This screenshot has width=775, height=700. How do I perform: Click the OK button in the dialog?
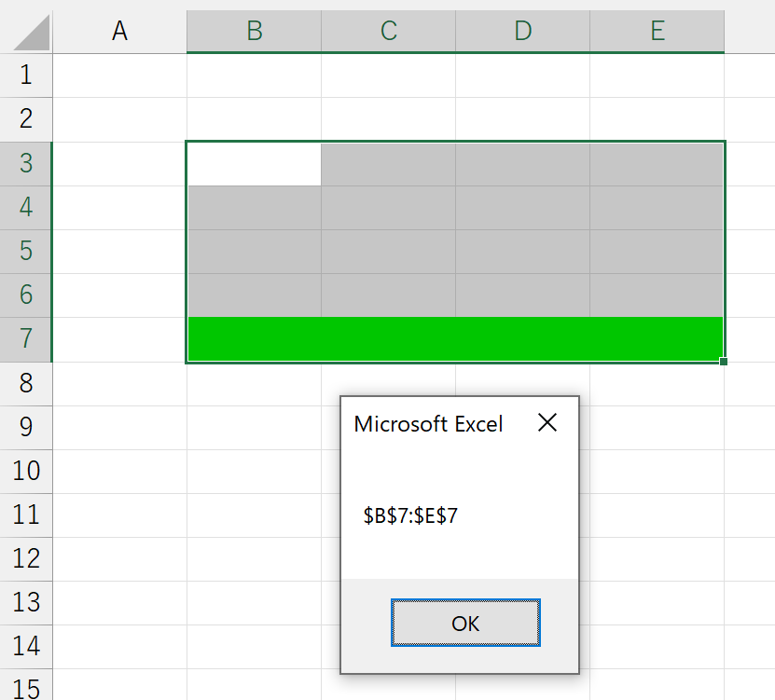point(465,623)
